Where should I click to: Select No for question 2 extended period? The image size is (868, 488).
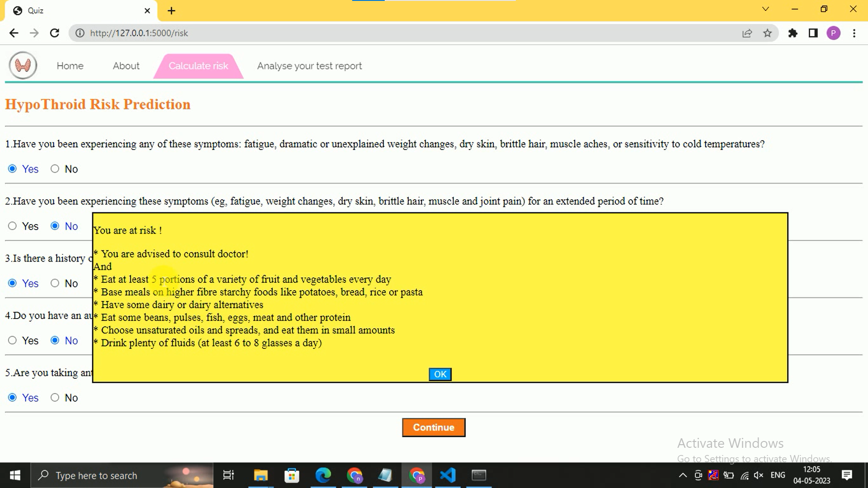(x=55, y=226)
